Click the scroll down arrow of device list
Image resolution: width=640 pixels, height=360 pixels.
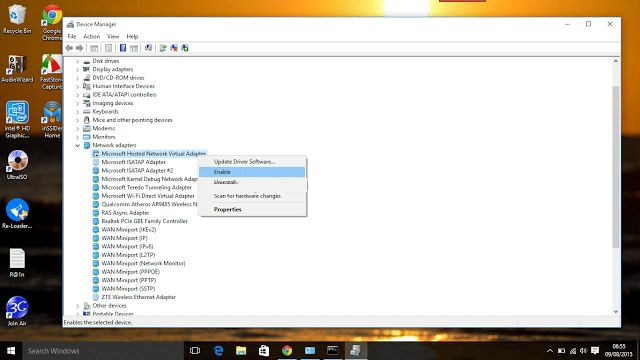pos(616,312)
